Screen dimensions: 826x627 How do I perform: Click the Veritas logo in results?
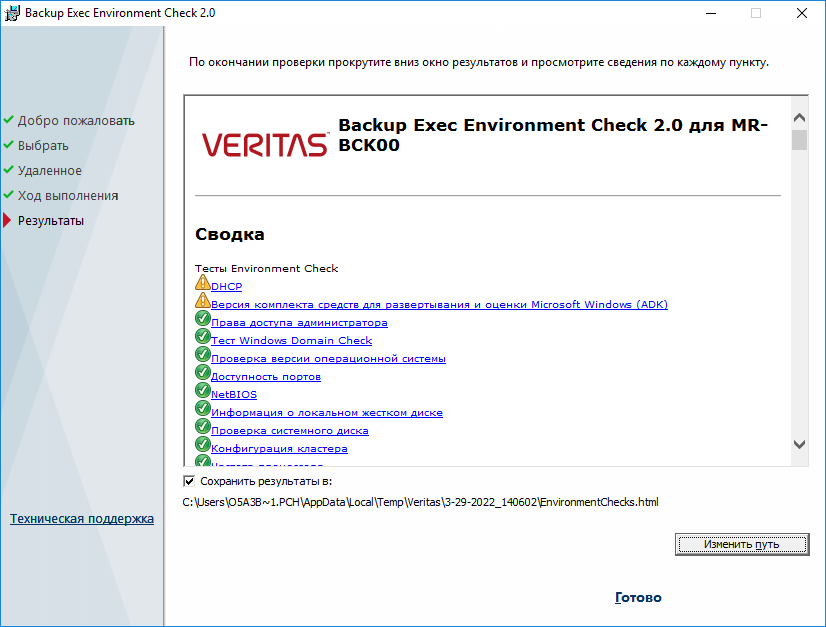[x=266, y=144]
